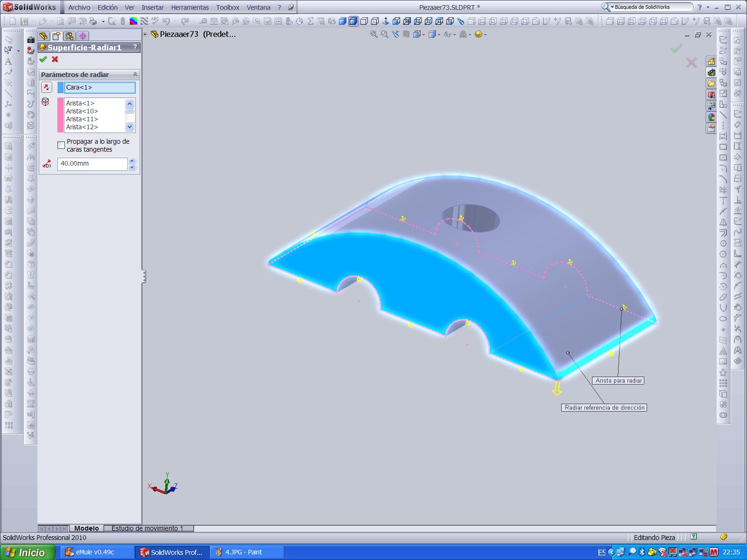Switch to Estudio de movimiento 1 tab
Viewport: 747px width, 560px height.
148,528
